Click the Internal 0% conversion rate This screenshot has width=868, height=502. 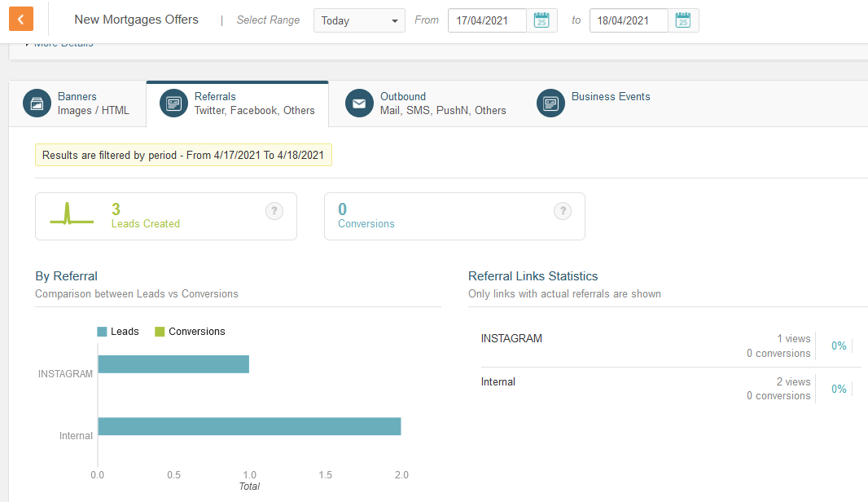pyautogui.click(x=839, y=389)
